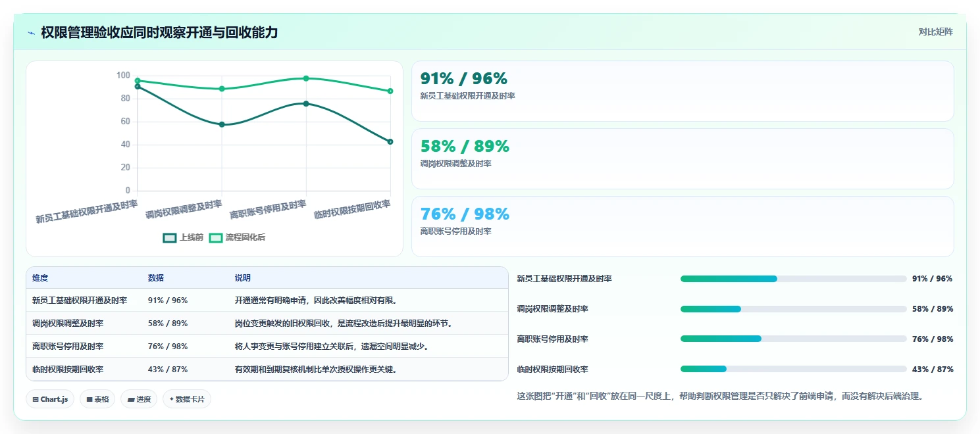Click the 58% / 89% data card
This screenshot has width=980, height=434.
(683, 159)
